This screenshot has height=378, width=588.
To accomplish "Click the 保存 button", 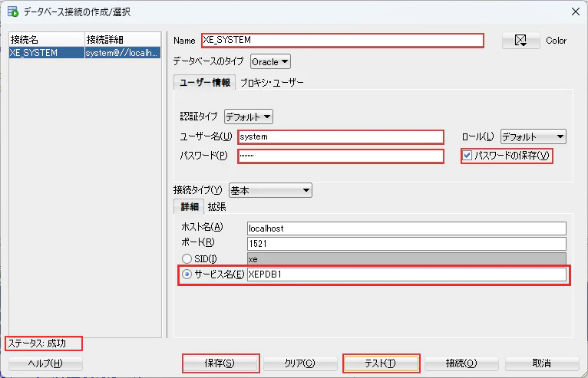I will (220, 363).
